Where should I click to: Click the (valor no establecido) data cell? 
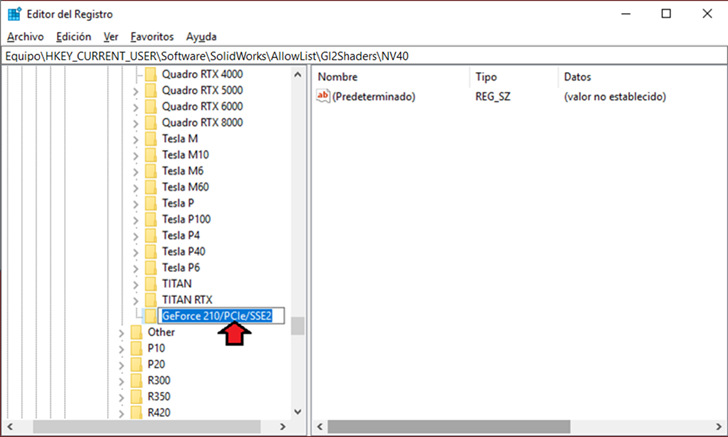coord(615,96)
